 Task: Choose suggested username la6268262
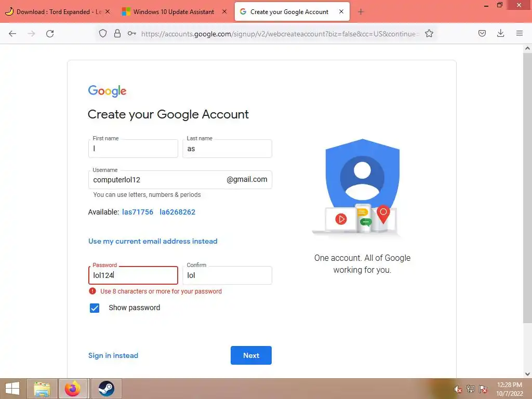[x=178, y=212]
